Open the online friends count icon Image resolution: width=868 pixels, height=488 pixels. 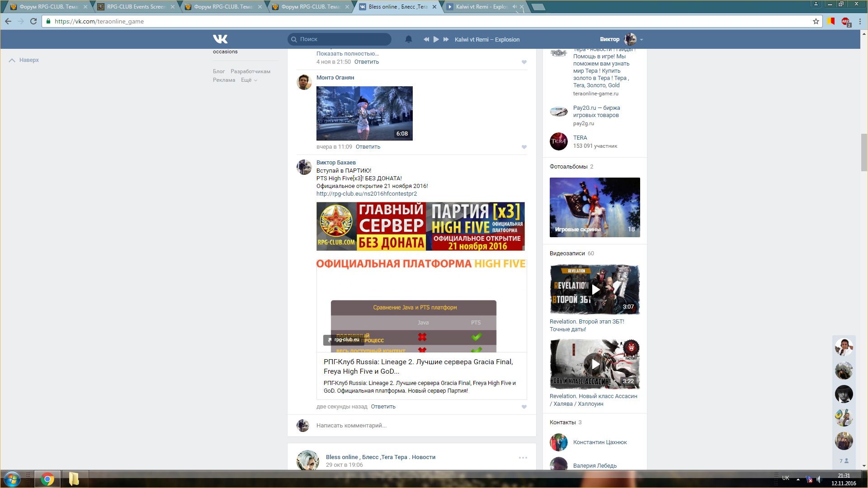[844, 461]
